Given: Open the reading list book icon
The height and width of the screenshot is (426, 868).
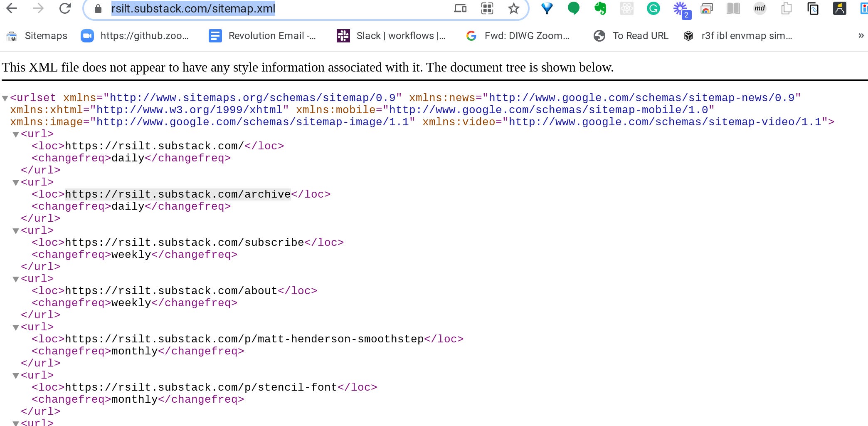Looking at the screenshot, I should 733,8.
